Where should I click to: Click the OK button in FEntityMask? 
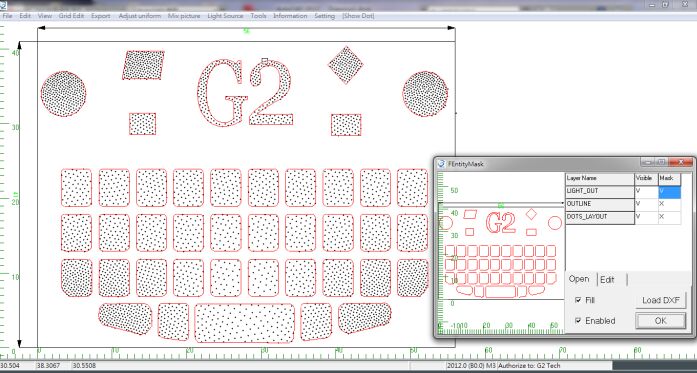[x=661, y=321]
